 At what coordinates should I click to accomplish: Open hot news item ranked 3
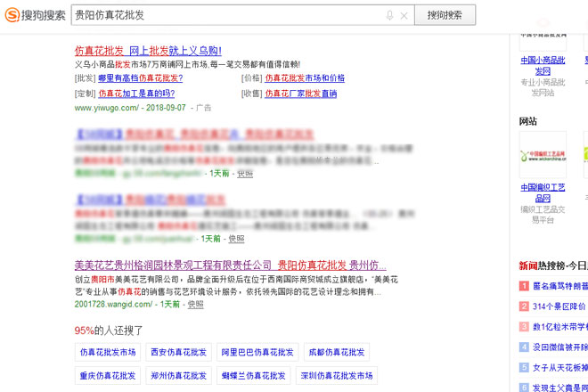tap(559, 327)
